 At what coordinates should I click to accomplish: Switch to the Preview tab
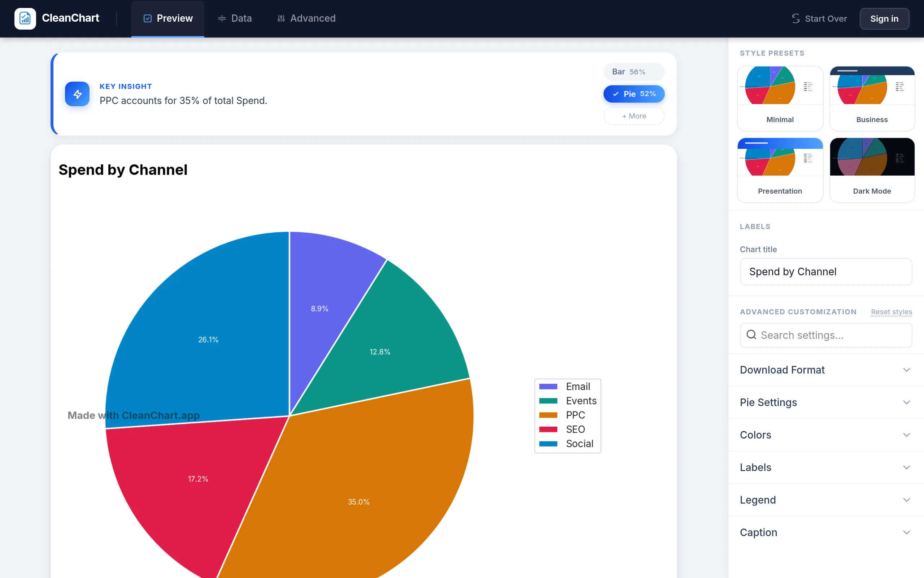click(x=167, y=18)
